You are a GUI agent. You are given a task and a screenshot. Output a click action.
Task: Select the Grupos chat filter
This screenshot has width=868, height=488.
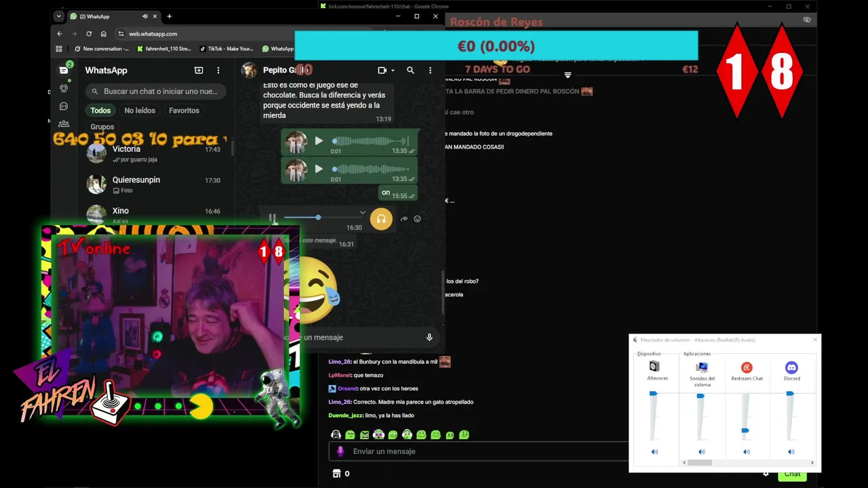click(x=102, y=127)
